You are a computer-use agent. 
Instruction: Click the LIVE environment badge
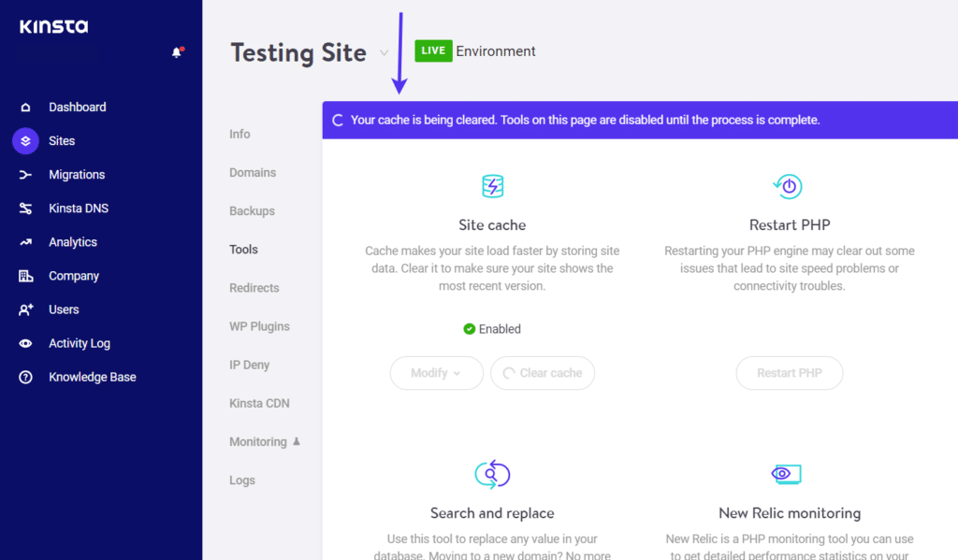432,50
